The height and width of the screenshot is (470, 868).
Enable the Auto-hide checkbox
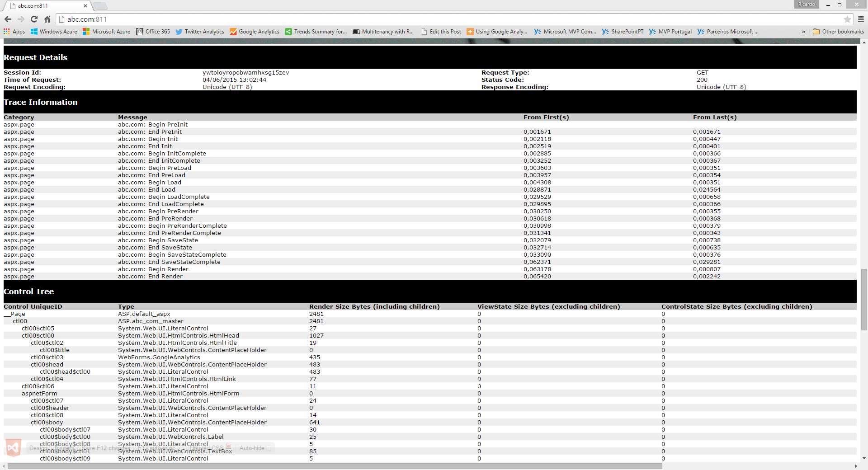269,448
